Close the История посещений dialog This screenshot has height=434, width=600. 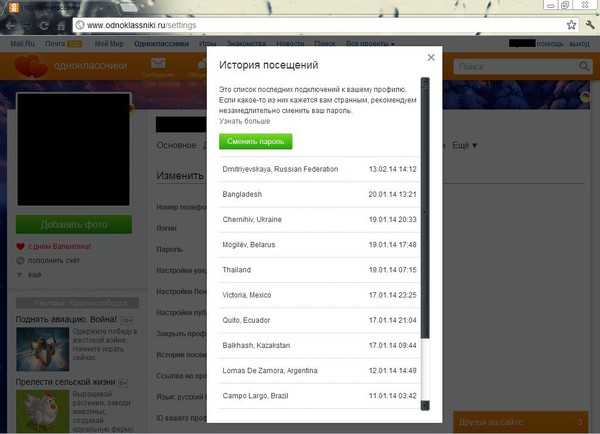pyautogui.click(x=431, y=57)
